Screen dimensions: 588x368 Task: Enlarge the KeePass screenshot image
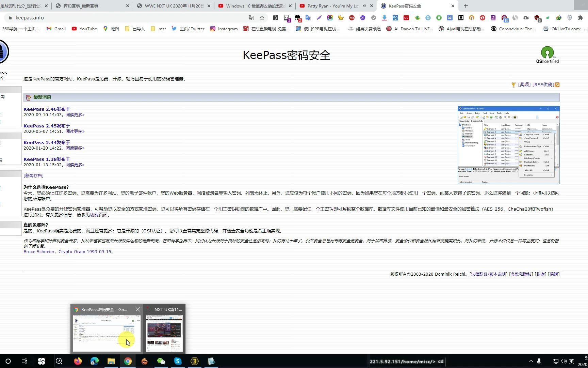[508, 145]
